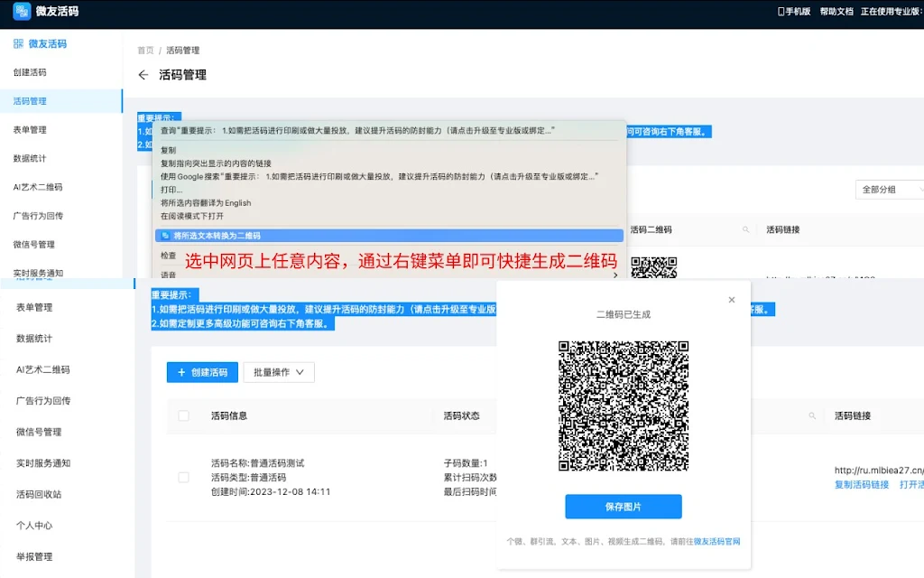Click 子码数量:1 text
This screenshot has width=924, height=578.
click(466, 463)
